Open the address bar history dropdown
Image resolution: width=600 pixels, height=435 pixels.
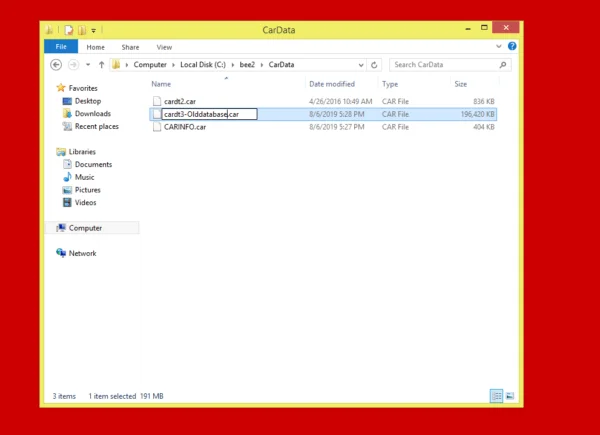click(x=359, y=65)
